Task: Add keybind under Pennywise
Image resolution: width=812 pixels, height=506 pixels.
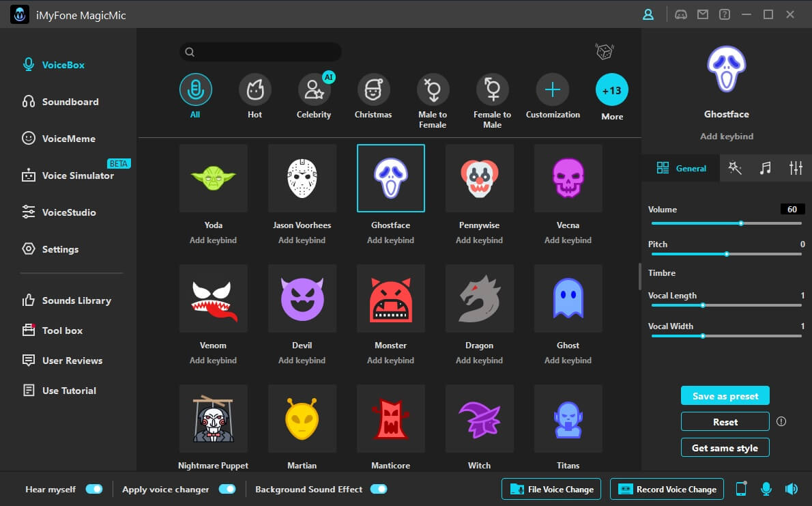Action: pyautogui.click(x=479, y=240)
